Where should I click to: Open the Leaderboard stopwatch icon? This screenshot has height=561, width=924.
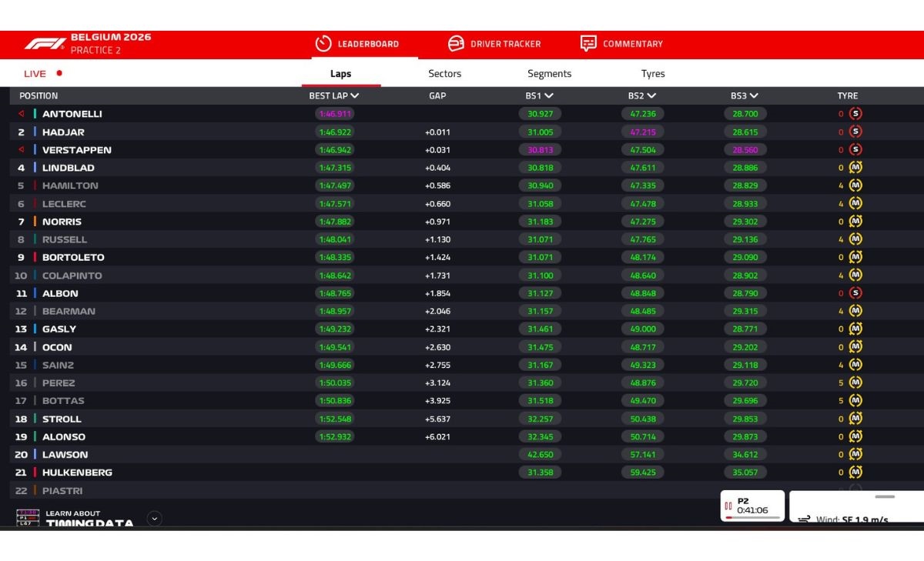pyautogui.click(x=323, y=44)
